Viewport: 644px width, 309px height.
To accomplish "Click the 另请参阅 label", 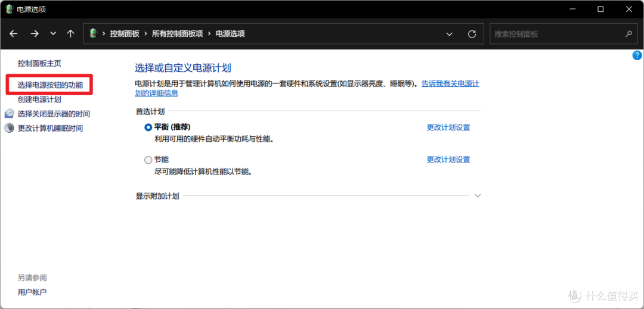I will tap(32, 278).
